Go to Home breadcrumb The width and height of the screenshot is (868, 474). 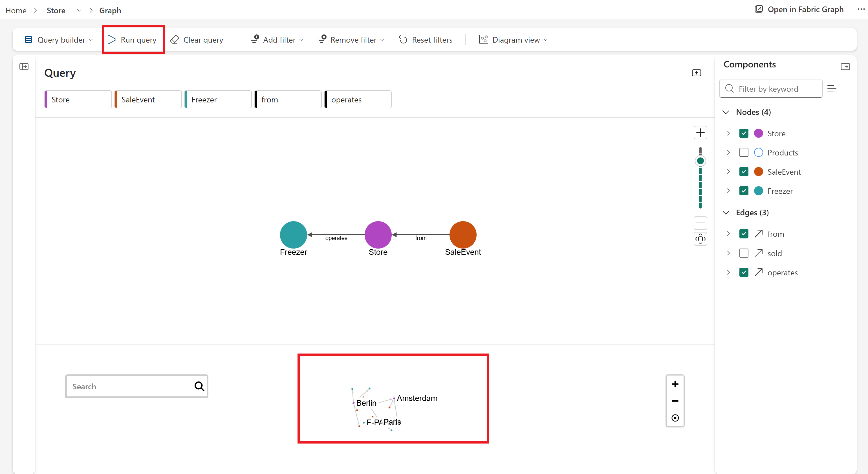click(16, 10)
